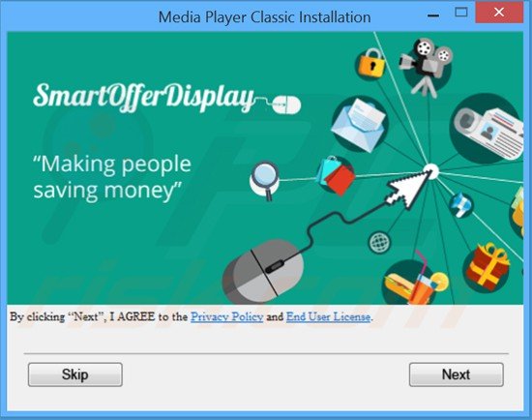
Task: Click the magnifying glass search icon
Action: click(x=265, y=180)
